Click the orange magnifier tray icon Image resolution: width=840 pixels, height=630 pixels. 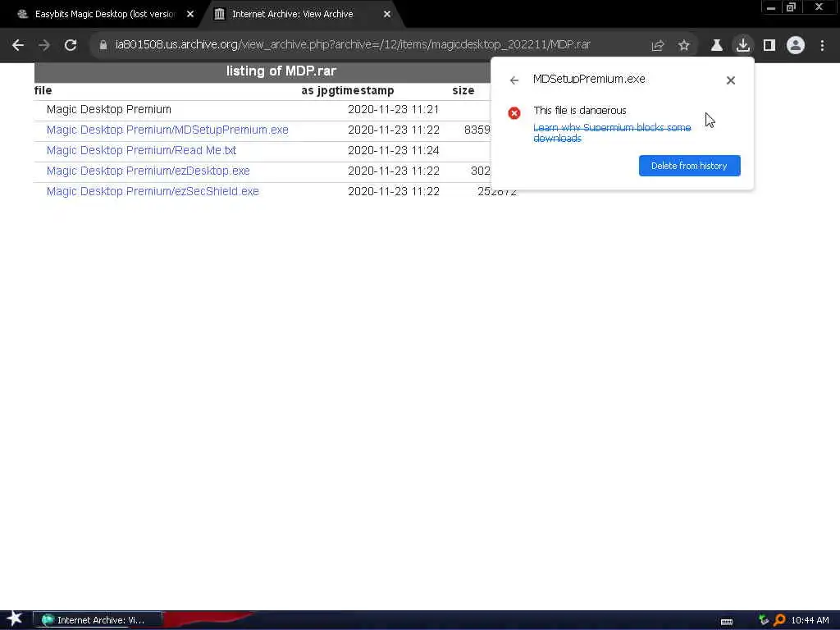click(x=779, y=620)
